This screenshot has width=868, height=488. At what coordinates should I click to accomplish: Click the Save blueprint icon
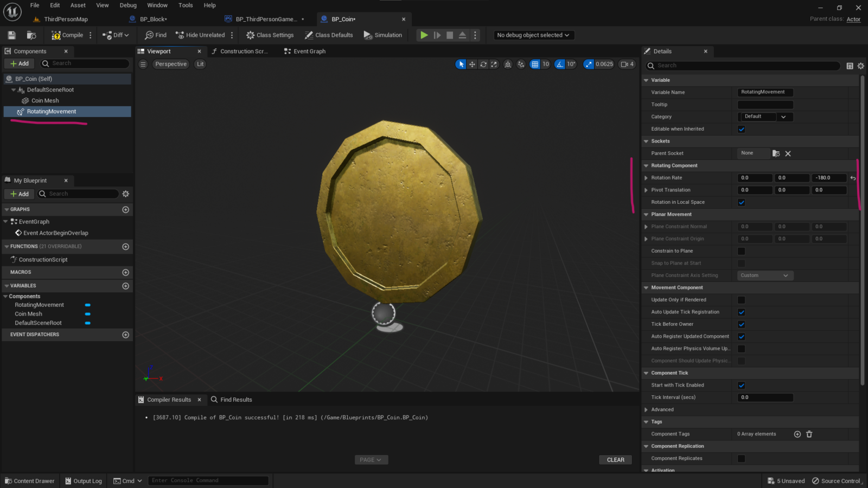coord(11,35)
